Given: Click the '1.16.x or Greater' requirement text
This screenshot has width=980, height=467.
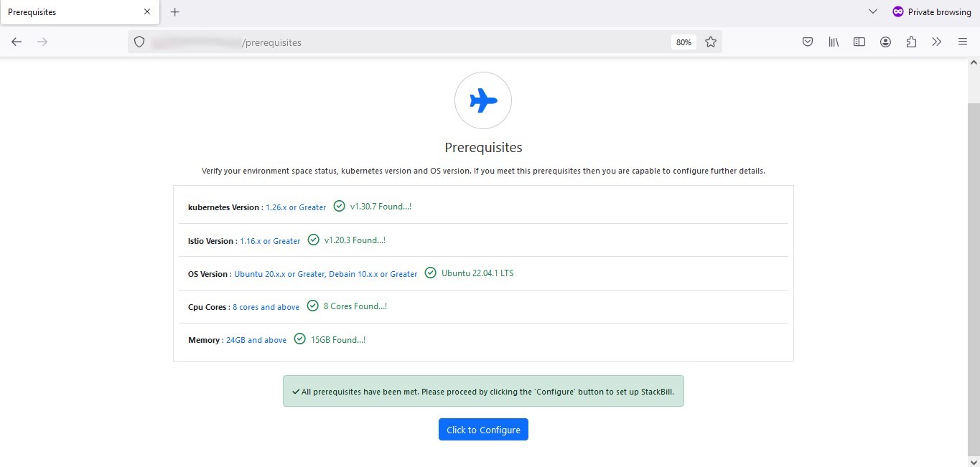Looking at the screenshot, I should pos(270,241).
